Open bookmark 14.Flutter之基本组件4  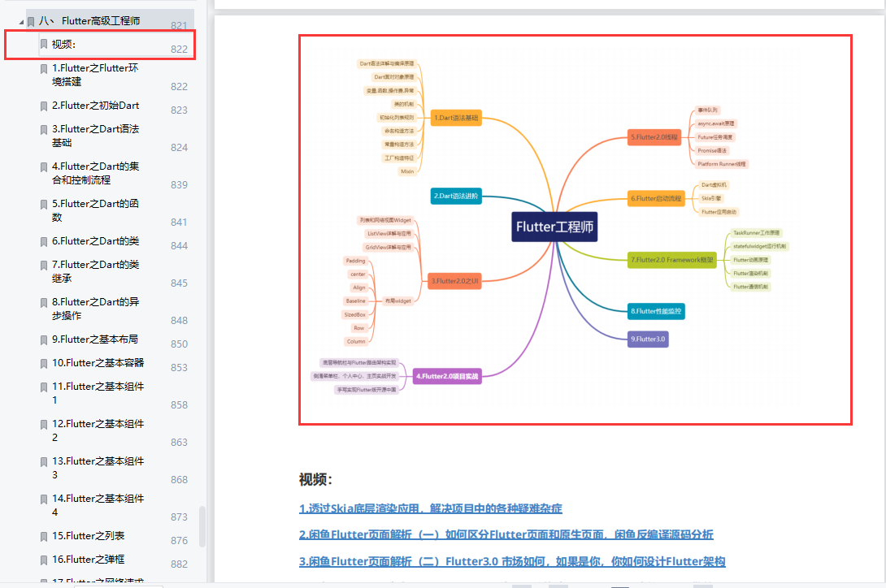[x=98, y=505]
